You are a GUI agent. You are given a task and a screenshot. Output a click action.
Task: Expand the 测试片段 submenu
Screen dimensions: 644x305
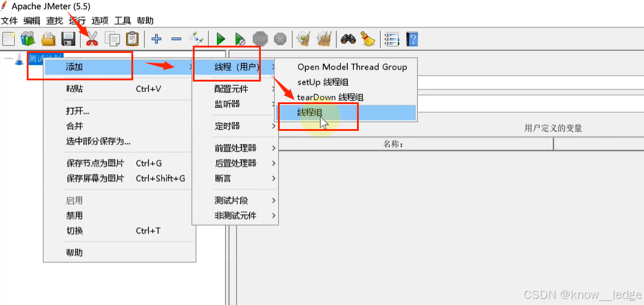[235, 200]
